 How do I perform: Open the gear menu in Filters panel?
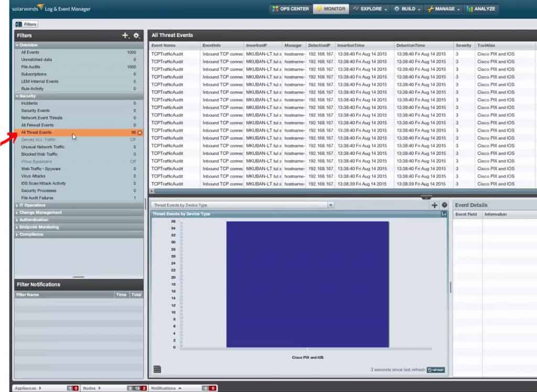[136, 35]
